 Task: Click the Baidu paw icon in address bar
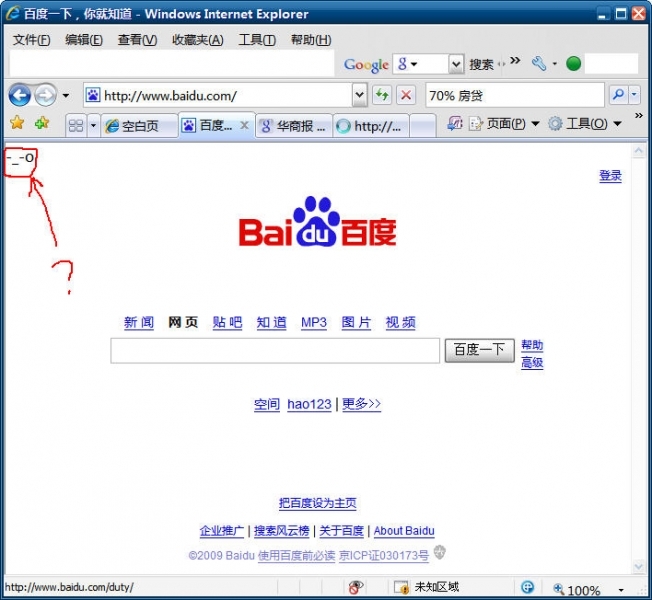[x=93, y=95]
